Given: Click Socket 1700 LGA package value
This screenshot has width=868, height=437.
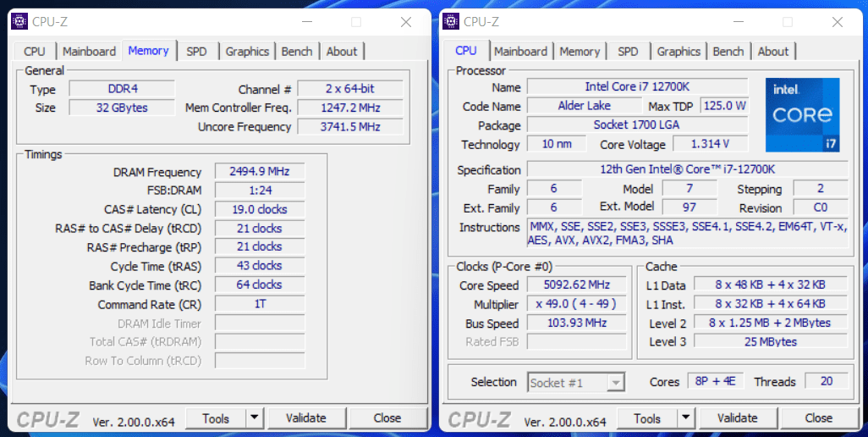Looking at the screenshot, I should (x=637, y=124).
